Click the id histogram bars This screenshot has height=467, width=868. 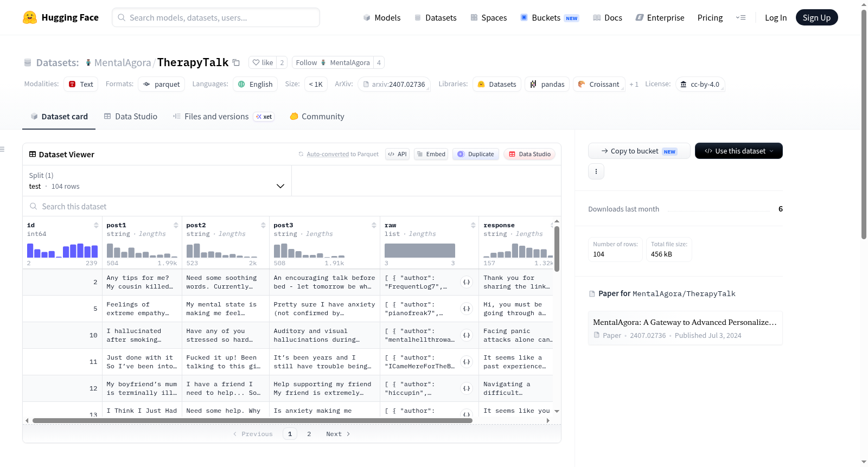coord(62,250)
